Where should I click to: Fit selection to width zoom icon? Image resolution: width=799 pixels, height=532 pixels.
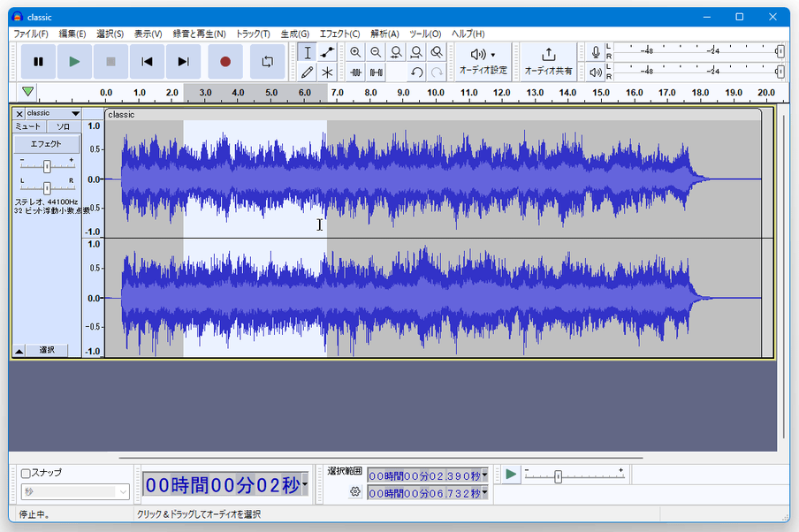(396, 52)
